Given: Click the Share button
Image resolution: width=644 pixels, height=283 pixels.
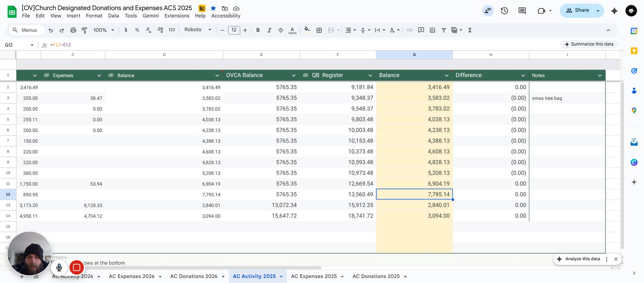Looking at the screenshot, I should [x=577, y=11].
